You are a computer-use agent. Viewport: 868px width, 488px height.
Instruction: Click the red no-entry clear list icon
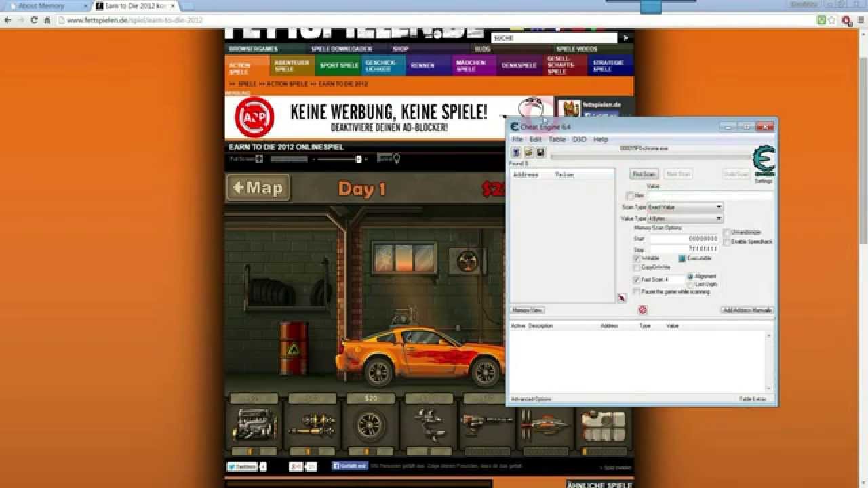tap(643, 310)
